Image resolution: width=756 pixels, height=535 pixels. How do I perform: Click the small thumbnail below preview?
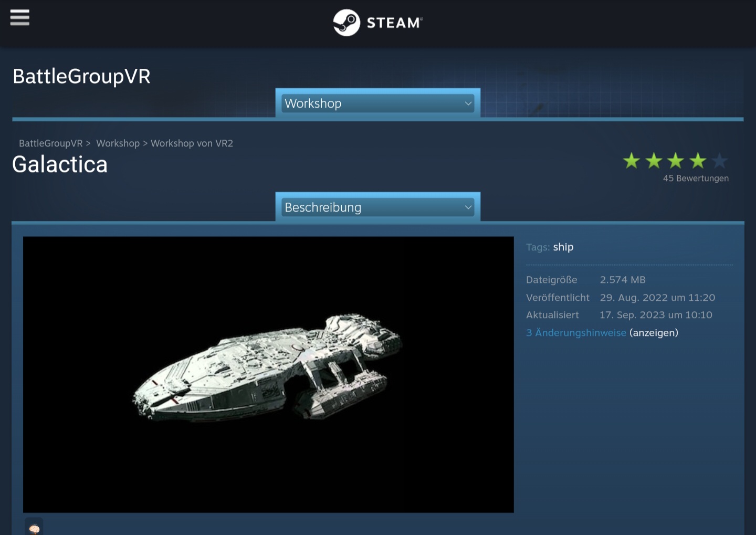(x=34, y=527)
